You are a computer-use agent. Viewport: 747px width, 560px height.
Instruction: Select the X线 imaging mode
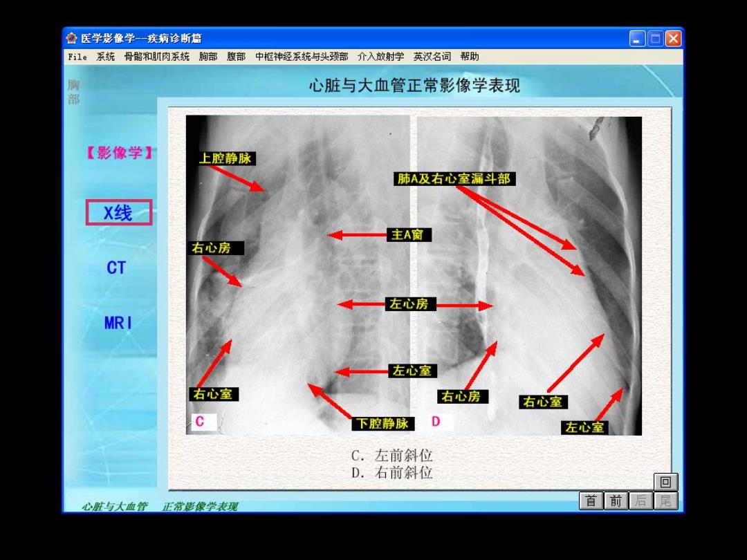119,212
